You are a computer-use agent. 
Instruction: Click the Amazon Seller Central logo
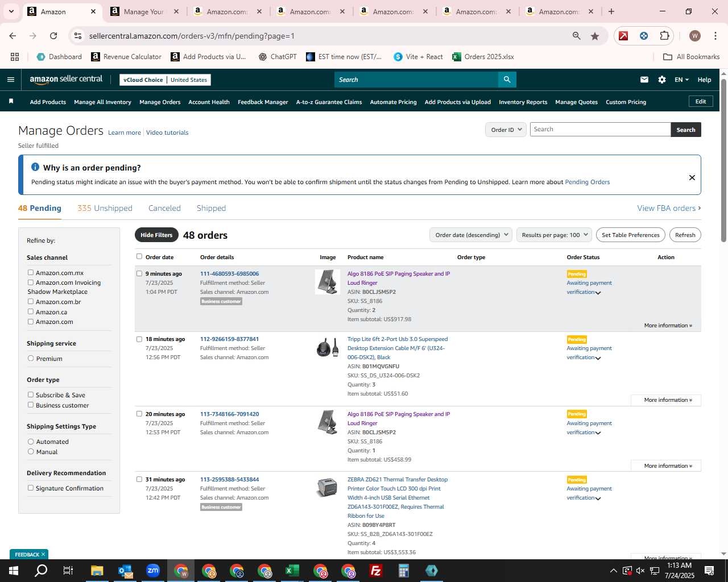pyautogui.click(x=66, y=80)
